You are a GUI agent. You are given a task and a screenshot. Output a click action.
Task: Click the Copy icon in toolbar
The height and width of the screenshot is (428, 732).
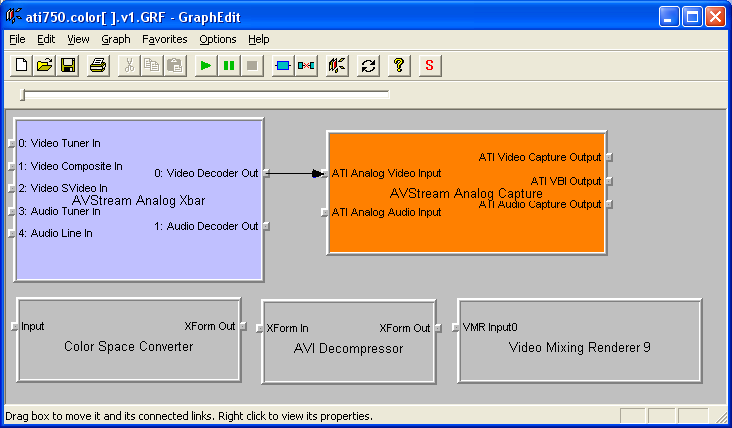coord(152,65)
